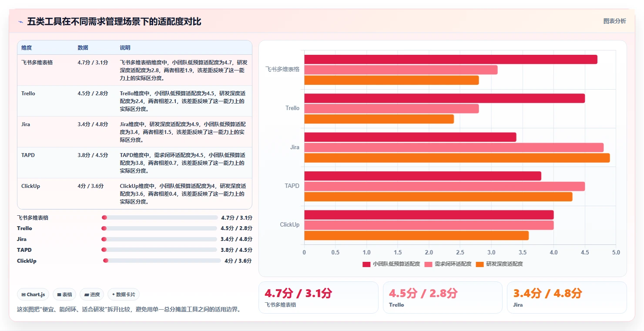Click the chart title 五类工具在不同需求管理场景下的适配度对比
The height and width of the screenshot is (331, 644).
(x=114, y=21)
